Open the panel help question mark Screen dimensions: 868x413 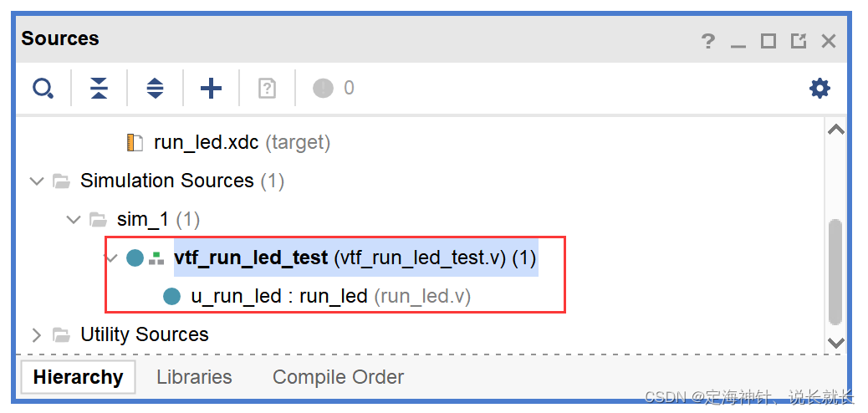[x=708, y=41]
